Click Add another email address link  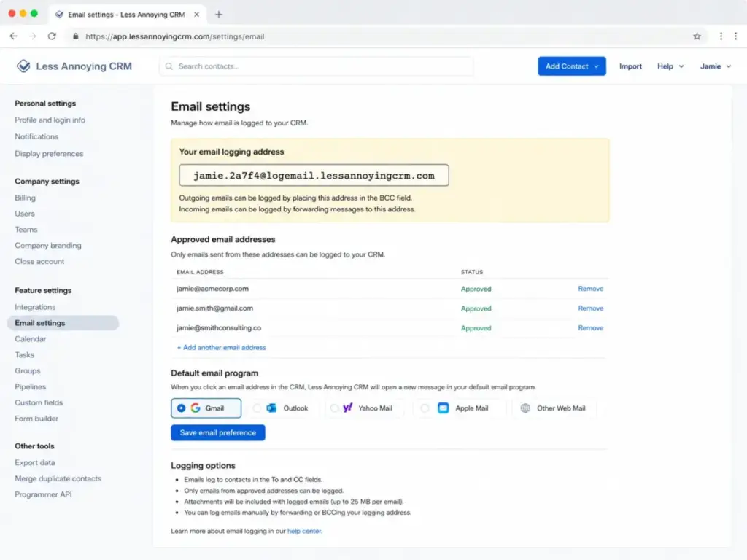(x=222, y=348)
